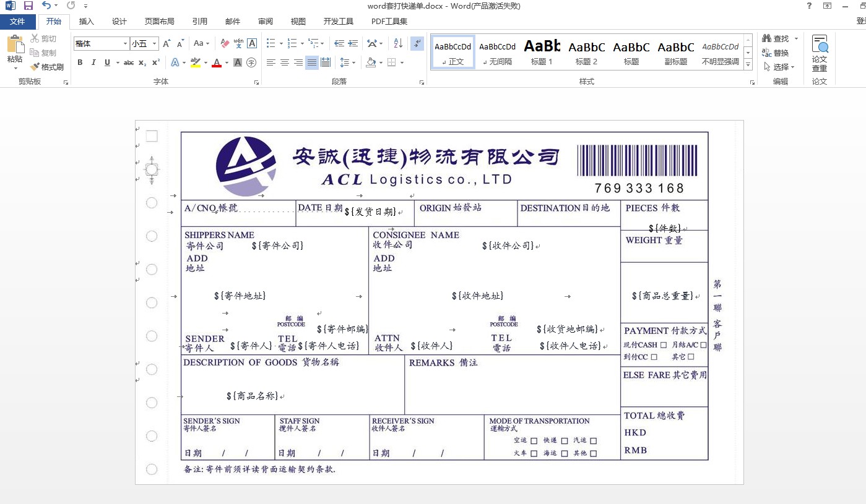
Task: Open the 论文查重 tool
Action: (820, 53)
